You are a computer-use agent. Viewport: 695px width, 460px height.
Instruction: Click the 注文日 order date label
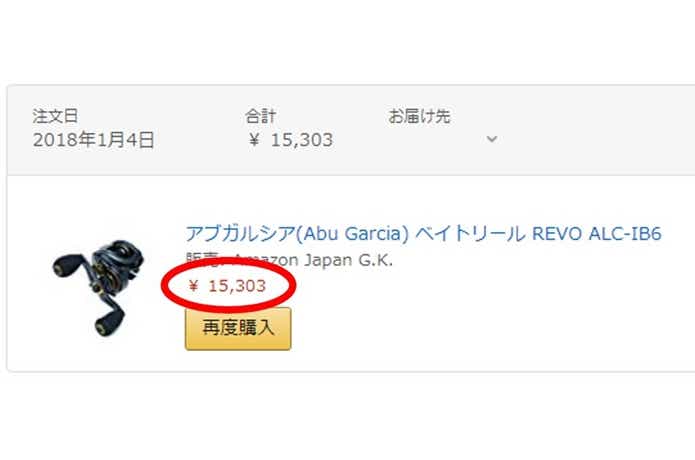[x=55, y=116]
